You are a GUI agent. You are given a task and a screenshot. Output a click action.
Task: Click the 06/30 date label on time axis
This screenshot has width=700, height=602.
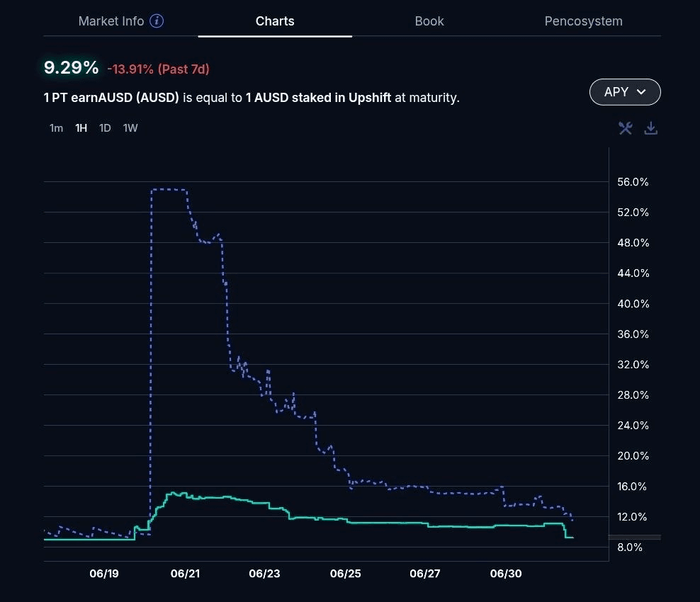(x=506, y=574)
